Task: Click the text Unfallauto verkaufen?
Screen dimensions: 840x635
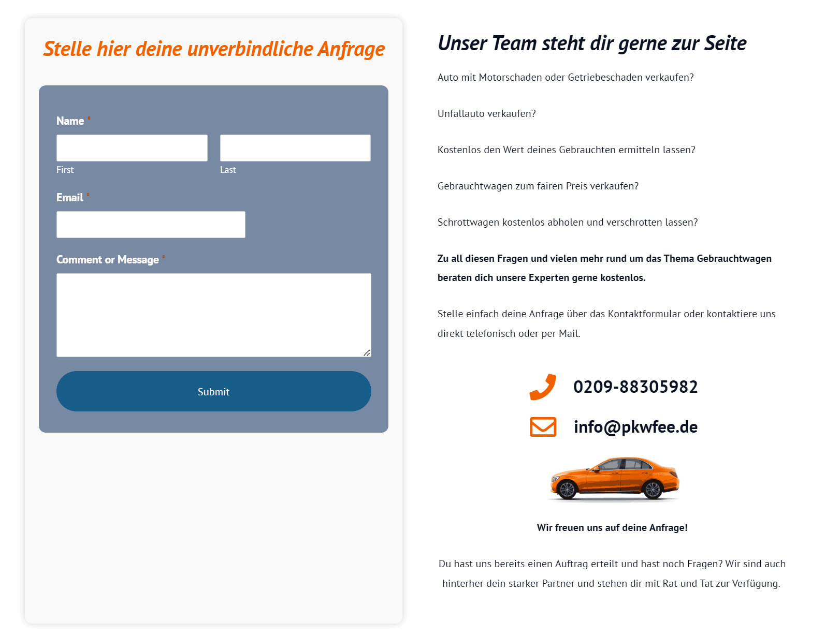Action: click(x=487, y=113)
